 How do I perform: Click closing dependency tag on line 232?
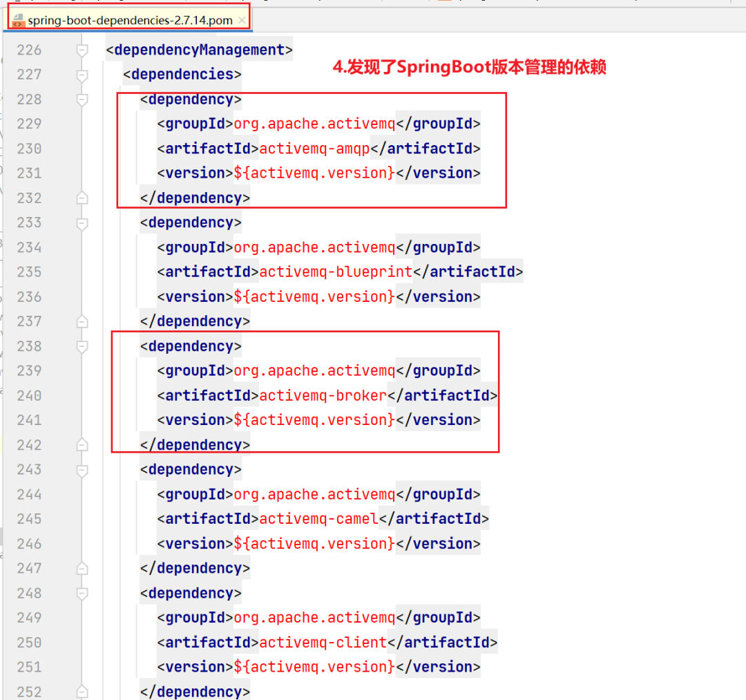(195, 198)
